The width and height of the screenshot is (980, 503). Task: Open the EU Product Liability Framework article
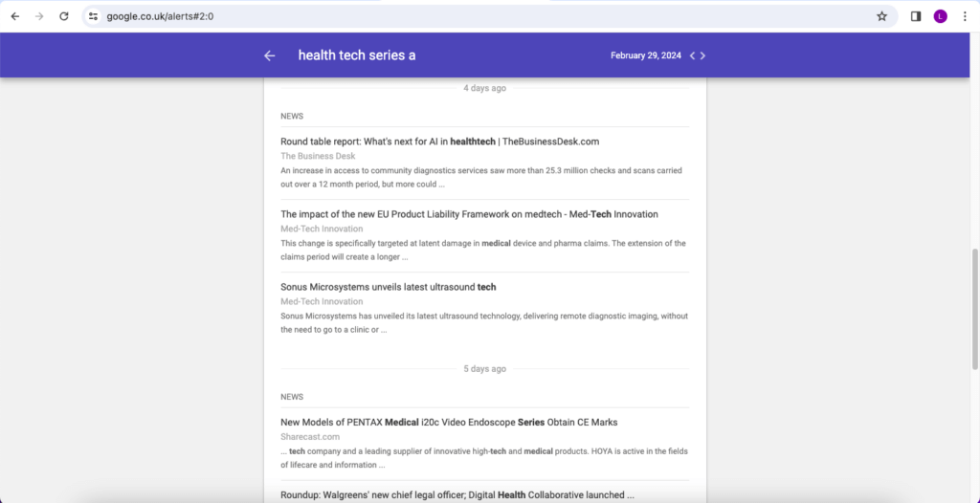click(x=469, y=214)
